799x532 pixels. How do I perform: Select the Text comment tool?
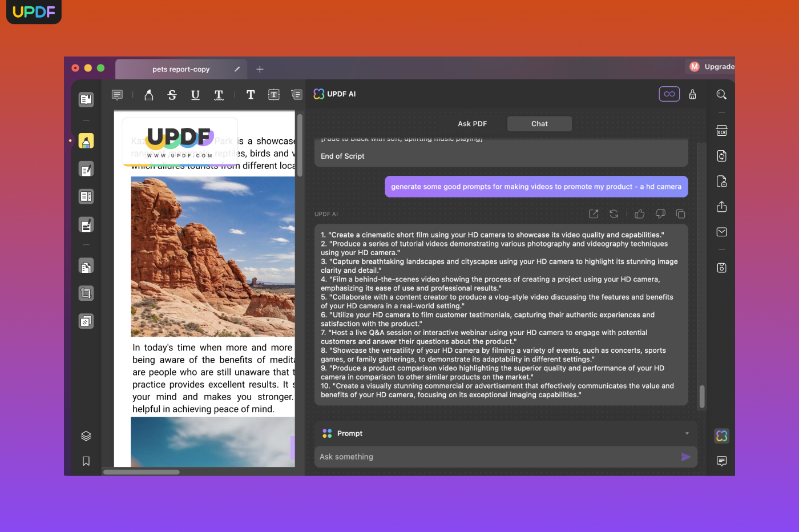coord(251,95)
